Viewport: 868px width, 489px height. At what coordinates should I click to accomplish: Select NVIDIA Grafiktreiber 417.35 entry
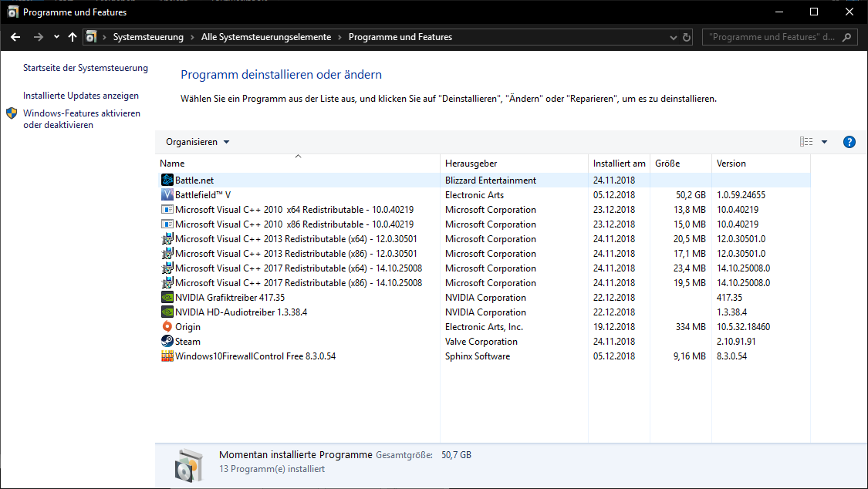click(x=230, y=298)
